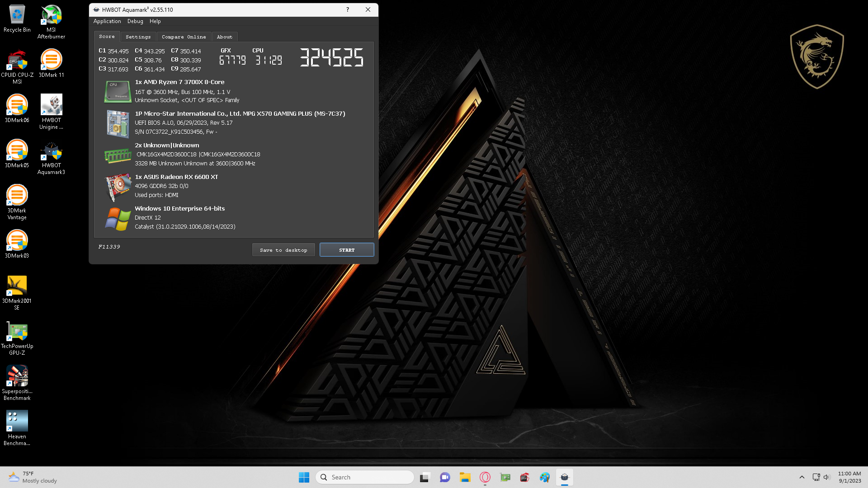The height and width of the screenshot is (488, 868).
Task: Select the 3DMark05 desktop shortcut
Action: coord(17,154)
